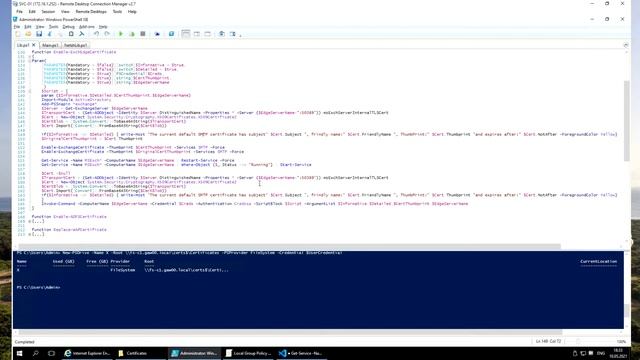The image size is (640, 360).
Task: Close the Lib.ps1 script tab
Action: (34, 45)
